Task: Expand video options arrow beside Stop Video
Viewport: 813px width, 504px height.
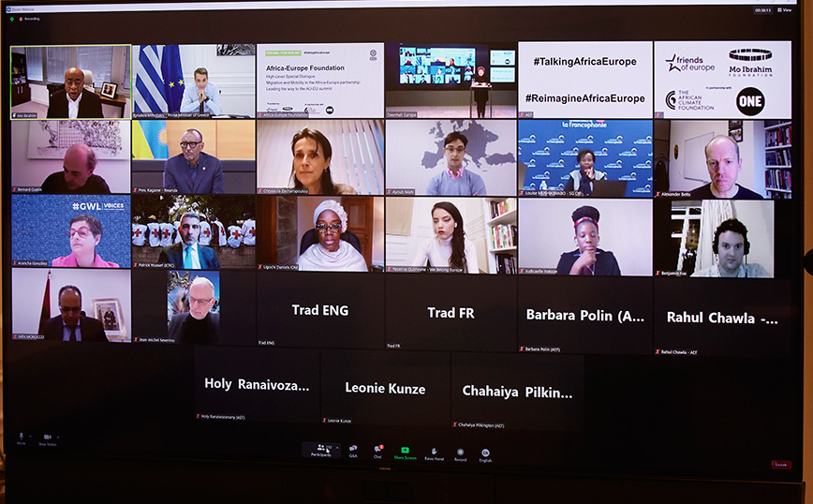Action: click(57, 437)
